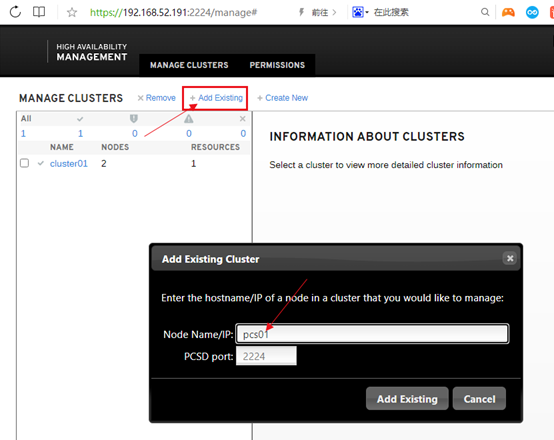Viewport: 554px width, 440px height.
Task: Open the cluster01 link
Action: (69, 164)
